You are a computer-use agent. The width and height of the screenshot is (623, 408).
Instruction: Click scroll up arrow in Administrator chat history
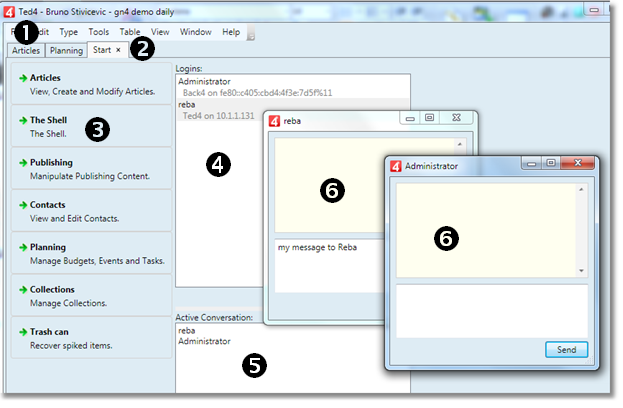click(x=581, y=190)
